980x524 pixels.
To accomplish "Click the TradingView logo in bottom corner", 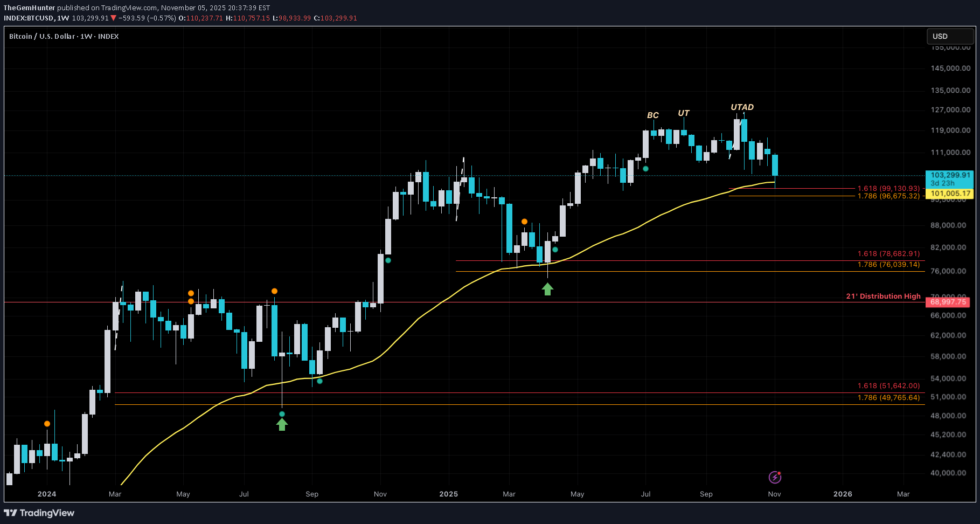I will 39,513.
